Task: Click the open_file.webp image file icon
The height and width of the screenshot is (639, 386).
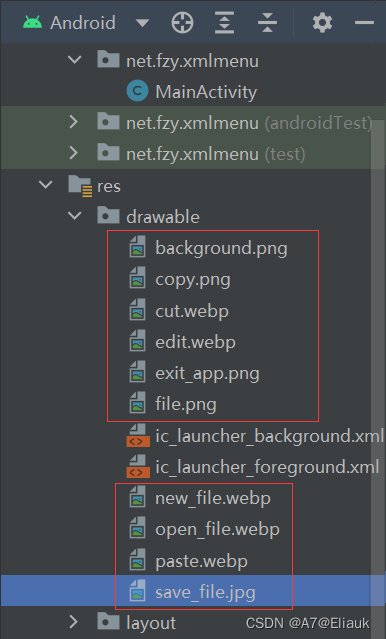Action: pyautogui.click(x=137, y=527)
